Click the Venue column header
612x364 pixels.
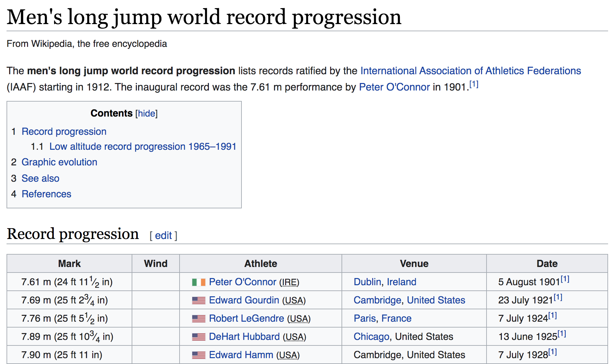click(414, 263)
